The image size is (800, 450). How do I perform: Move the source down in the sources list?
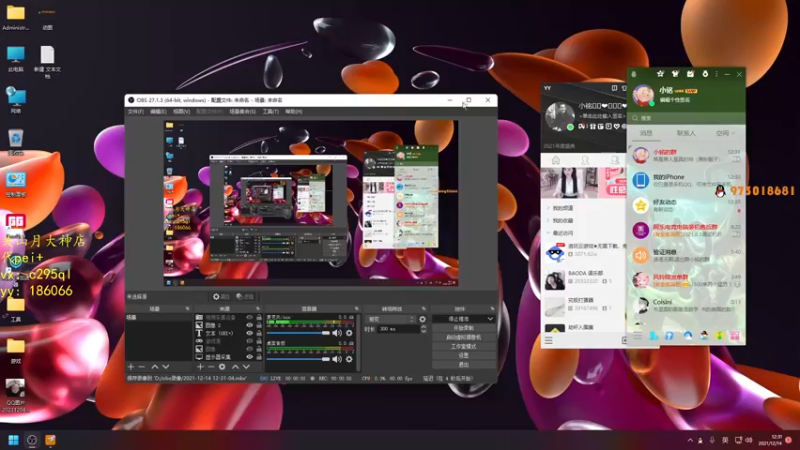tap(246, 367)
